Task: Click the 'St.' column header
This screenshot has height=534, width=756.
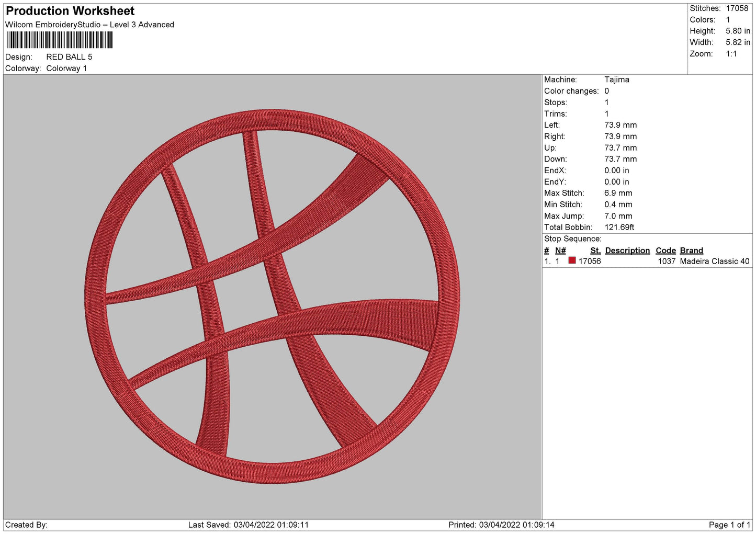Action: 595,251
